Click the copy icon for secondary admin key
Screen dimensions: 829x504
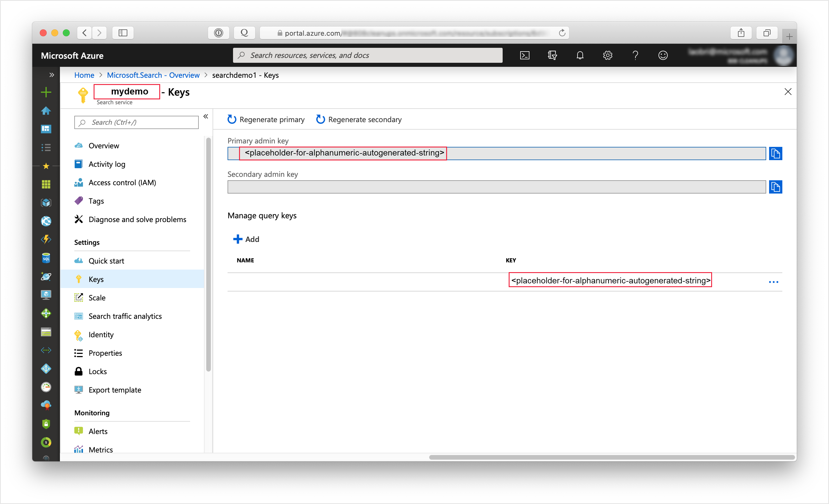[776, 187]
